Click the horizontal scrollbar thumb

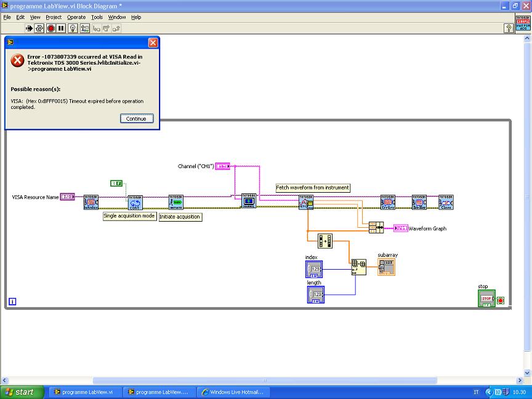[265, 381]
